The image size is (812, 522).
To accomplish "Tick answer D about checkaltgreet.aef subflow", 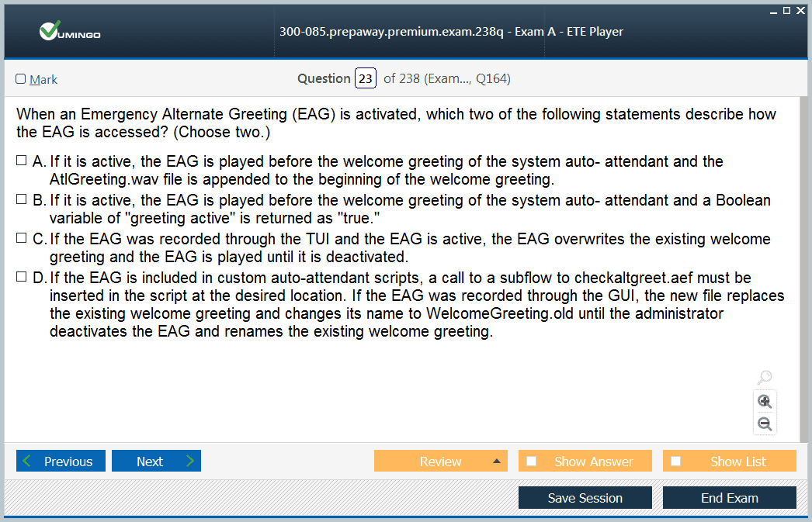I will (21, 277).
